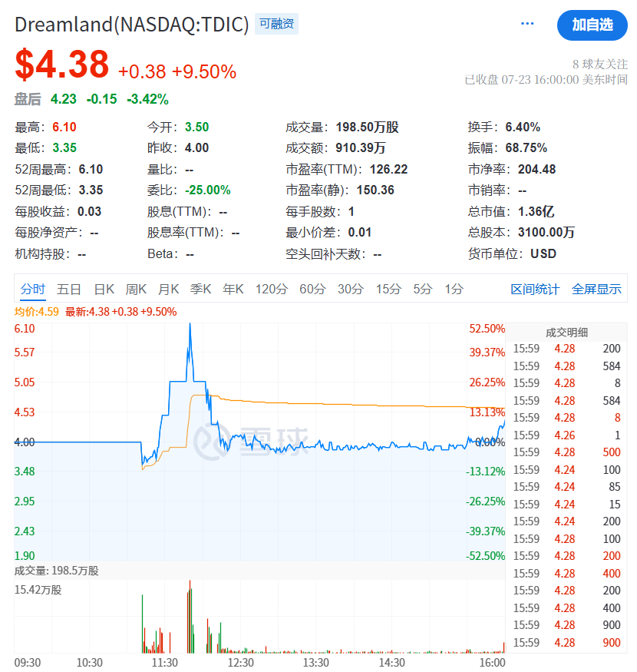
Task: Click the 均价:4.59 label above the chart
Action: [x=36, y=312]
